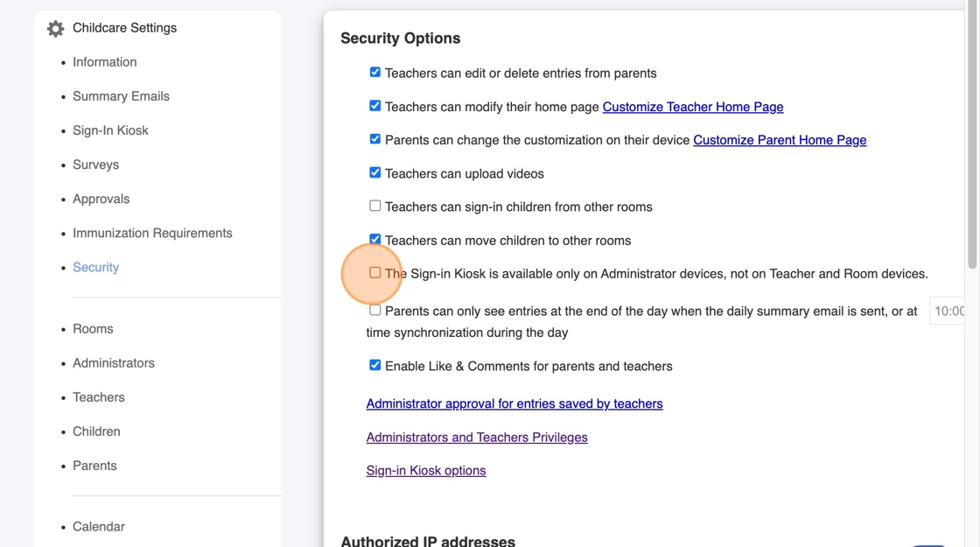This screenshot has height=547, width=980.
Task: Open Sign-in Kiosk options link
Action: click(x=425, y=471)
